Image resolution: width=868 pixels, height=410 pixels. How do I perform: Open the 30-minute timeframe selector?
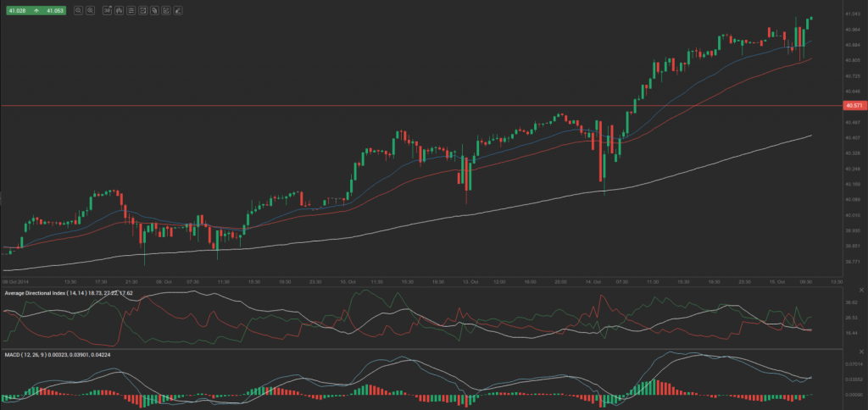click(106, 10)
